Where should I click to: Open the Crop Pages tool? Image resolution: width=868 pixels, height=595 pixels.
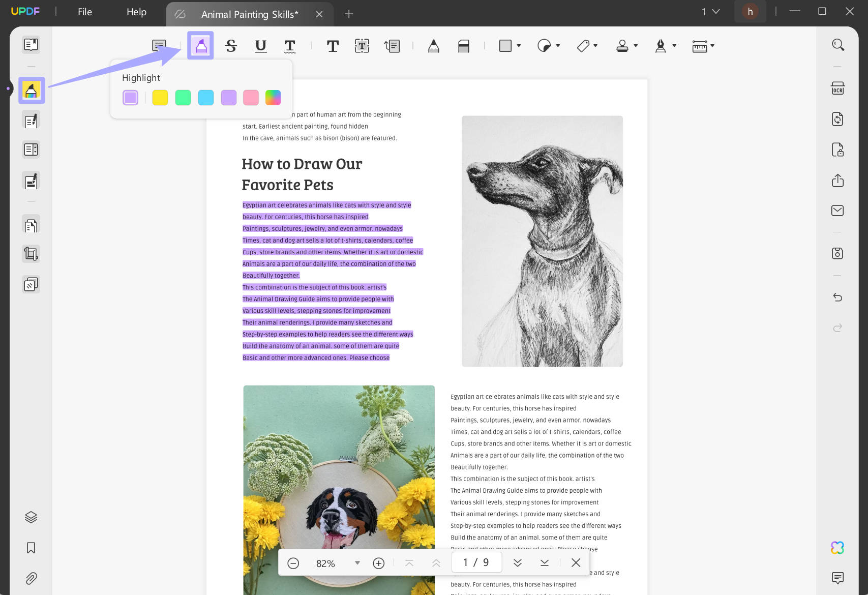(31, 253)
